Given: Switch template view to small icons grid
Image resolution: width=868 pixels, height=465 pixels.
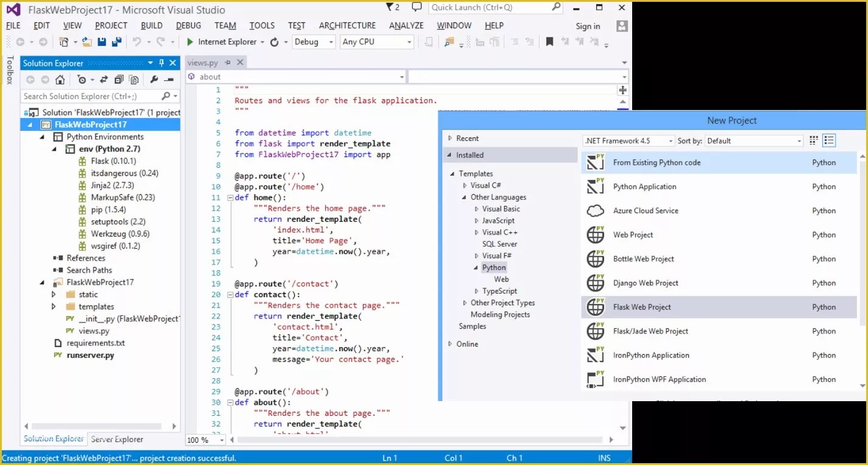Looking at the screenshot, I should pyautogui.click(x=813, y=140).
